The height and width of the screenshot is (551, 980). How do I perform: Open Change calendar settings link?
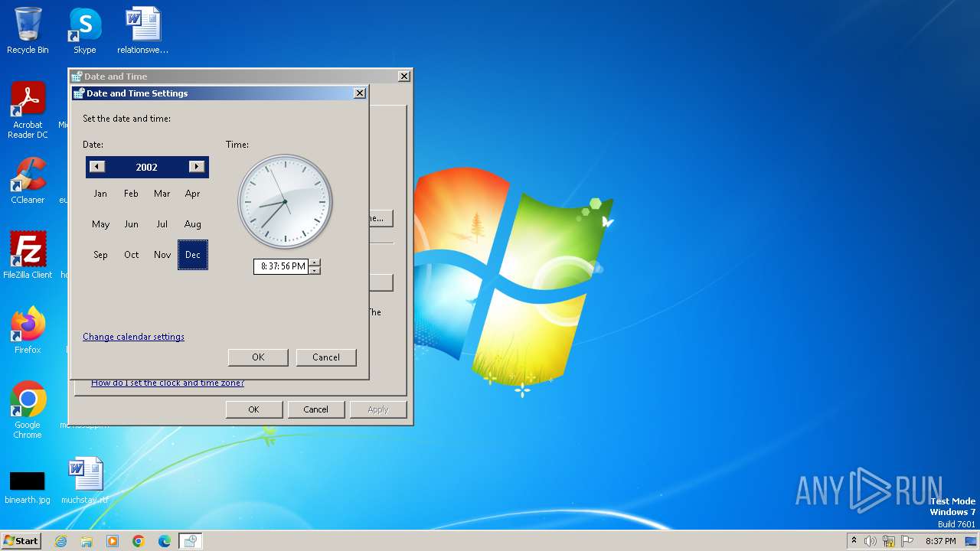pyautogui.click(x=133, y=337)
